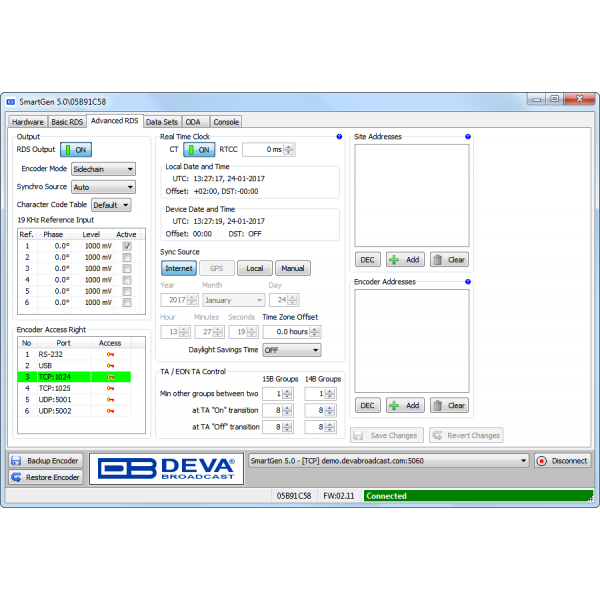Screen dimensions: 600x600
Task: Click the key icon for TCP:1025 row
Action: point(110,388)
